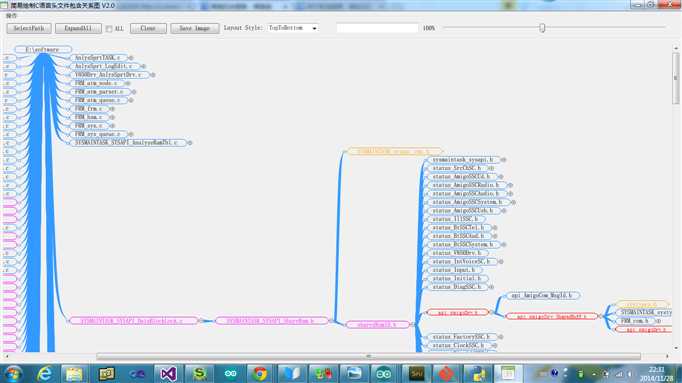Expand the status_DiagSSC.h node circle

pyautogui.click(x=491, y=287)
